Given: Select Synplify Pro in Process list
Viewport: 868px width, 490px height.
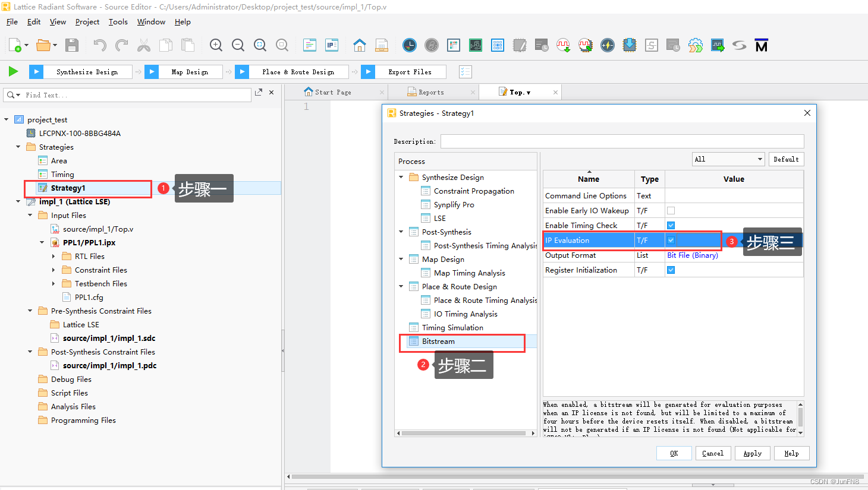Looking at the screenshot, I should coord(454,204).
